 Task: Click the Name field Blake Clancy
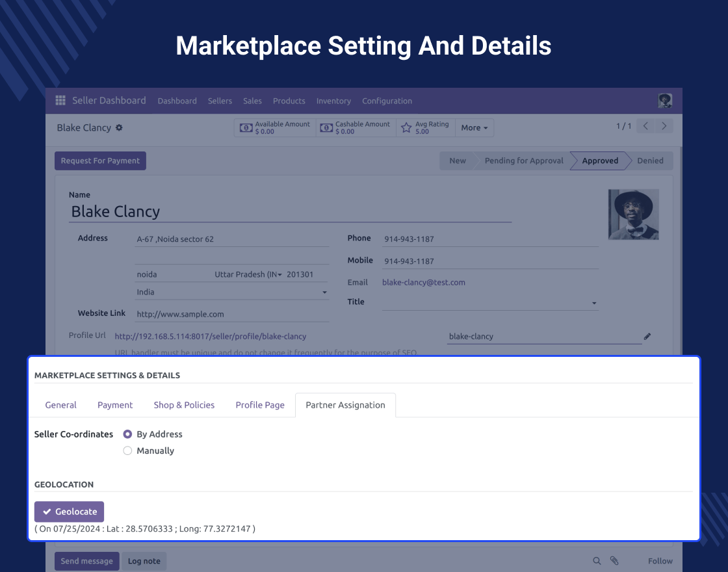pos(290,212)
